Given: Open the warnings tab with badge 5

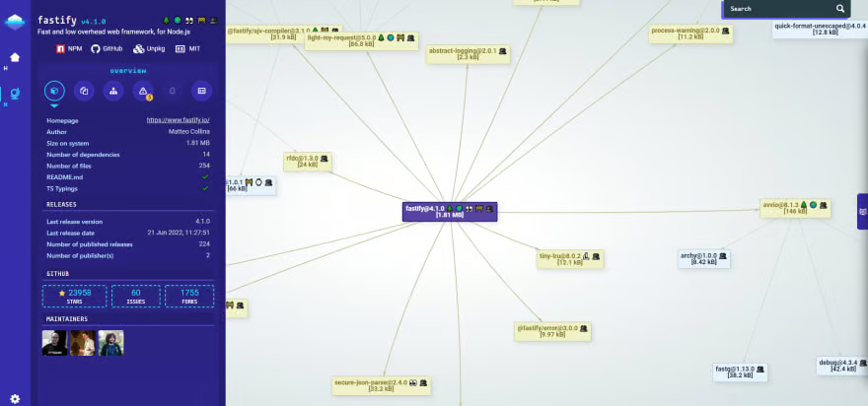Looking at the screenshot, I should (x=143, y=91).
